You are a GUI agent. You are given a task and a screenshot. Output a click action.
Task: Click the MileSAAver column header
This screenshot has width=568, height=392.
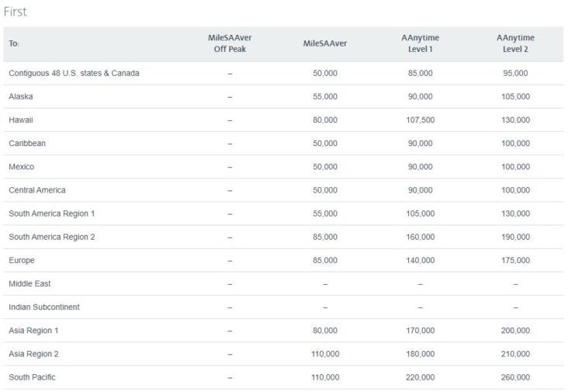(325, 43)
